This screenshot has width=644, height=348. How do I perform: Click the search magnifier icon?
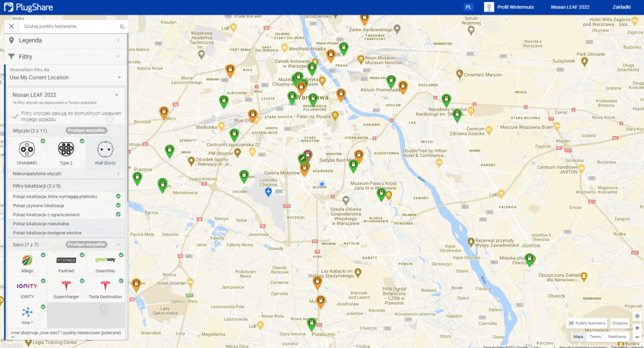pyautogui.click(x=122, y=26)
